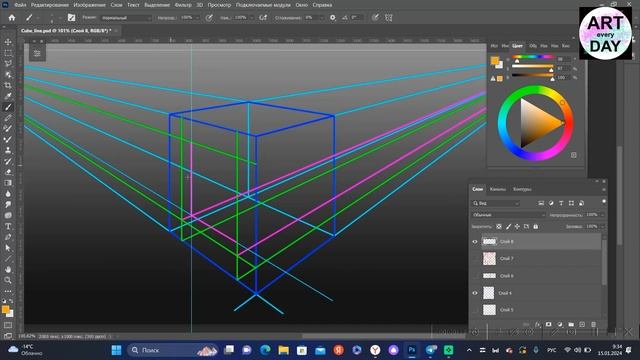The height and width of the screenshot is (360, 640).
Task: Open Windows Start button in taskbar
Action: click(x=116, y=350)
